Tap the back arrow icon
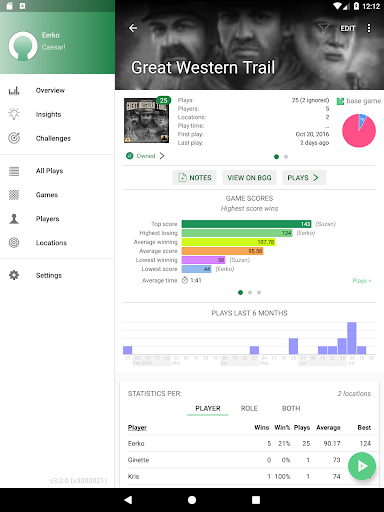Viewport: 384px width, 512px height. click(133, 28)
